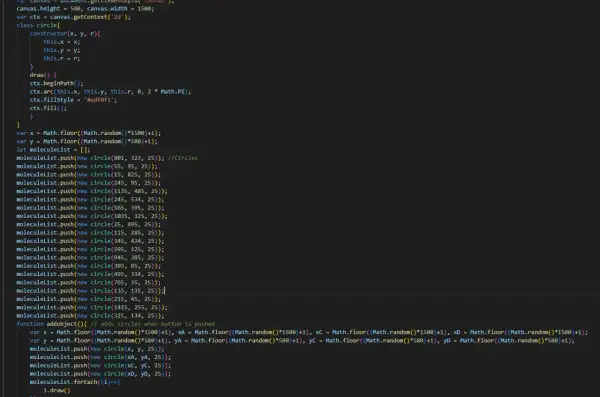This screenshot has width=600, height=397.
Task: Click the 'moleculeList.forEach((i)=>{' line
Action: coord(75,382)
